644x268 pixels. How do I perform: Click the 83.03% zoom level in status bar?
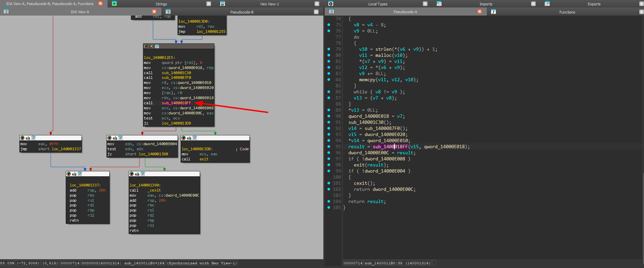tap(7, 263)
